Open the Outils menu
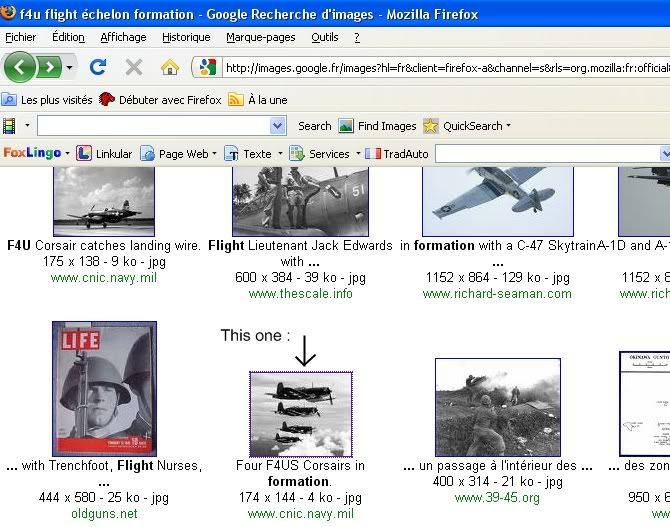 pyautogui.click(x=325, y=38)
